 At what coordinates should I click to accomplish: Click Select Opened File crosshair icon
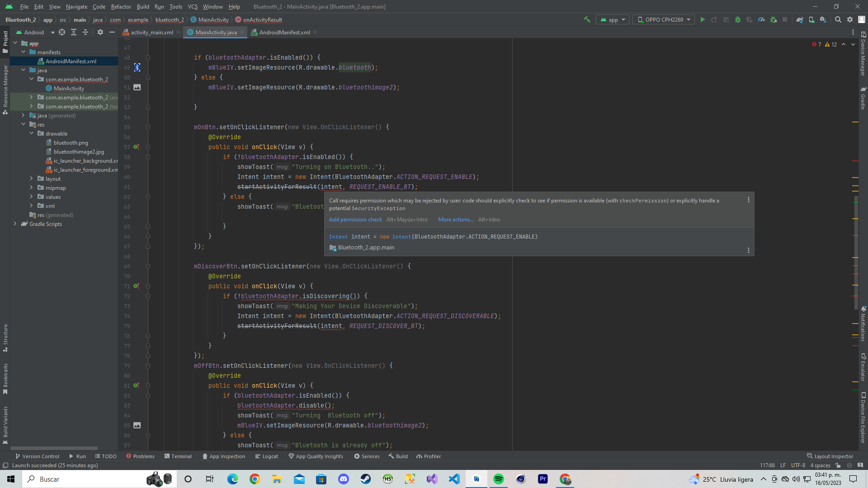tap(62, 32)
